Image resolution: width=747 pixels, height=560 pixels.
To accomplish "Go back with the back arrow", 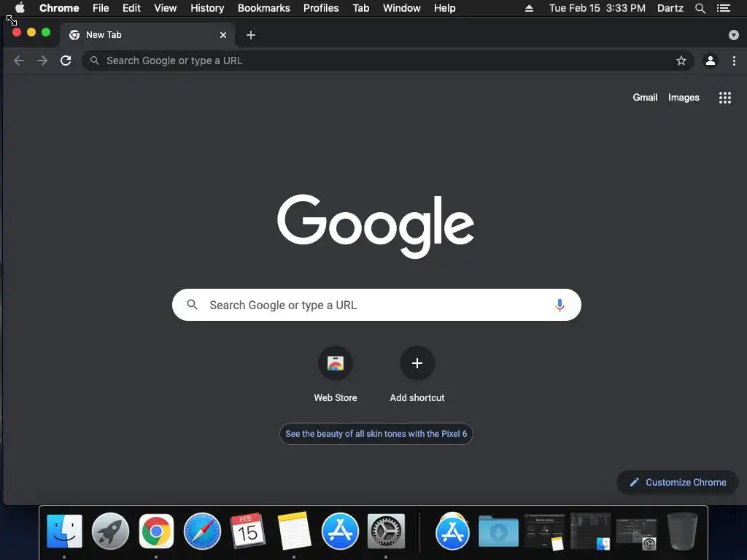I will (19, 61).
